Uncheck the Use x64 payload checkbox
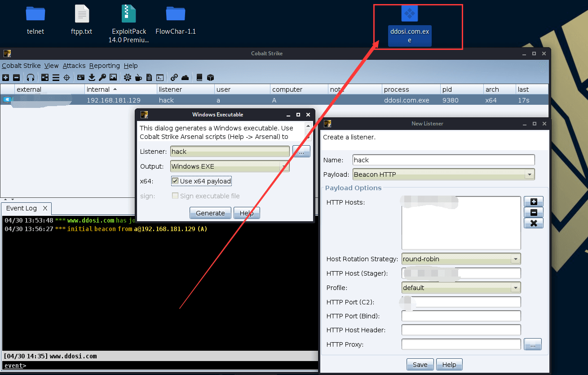Image resolution: width=588 pixels, height=375 pixels. 175,181
